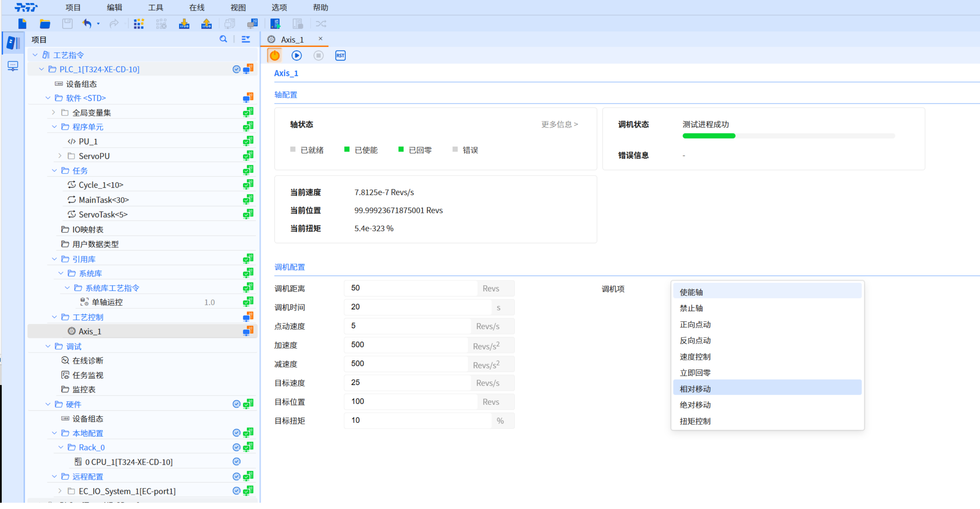Open the 工具 menu
The width and height of the screenshot is (980, 509).
pyautogui.click(x=155, y=8)
